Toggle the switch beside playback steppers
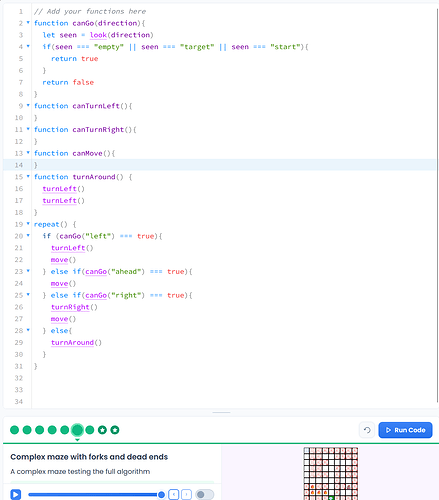 pos(204,495)
